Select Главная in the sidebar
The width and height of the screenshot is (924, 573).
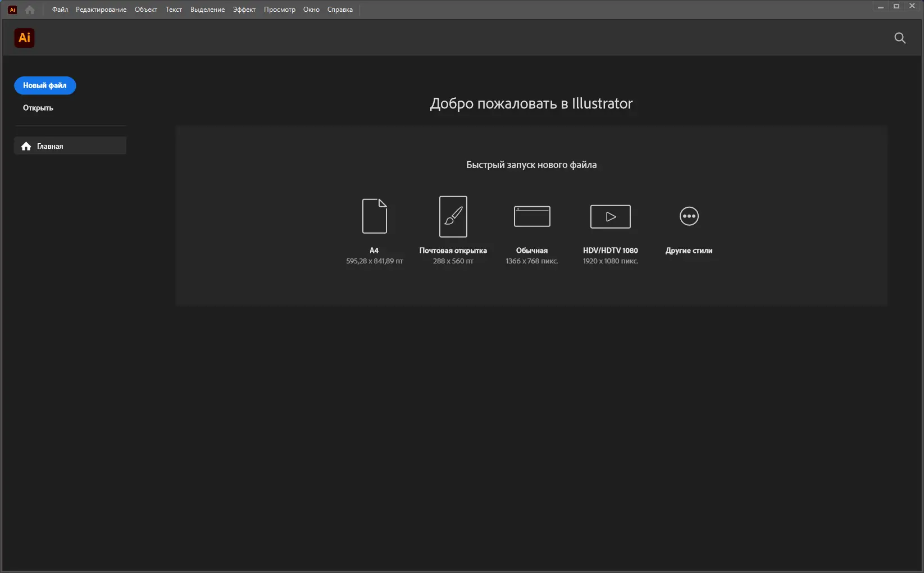tap(49, 145)
